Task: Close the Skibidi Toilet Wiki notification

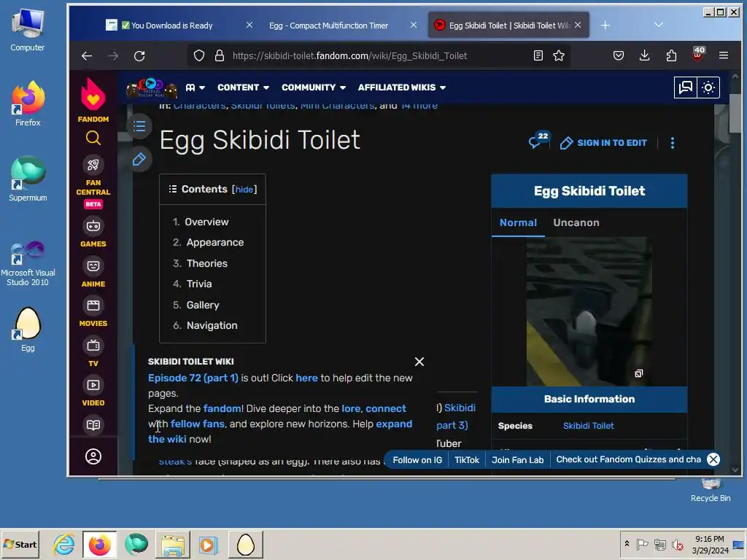Action: tap(419, 362)
